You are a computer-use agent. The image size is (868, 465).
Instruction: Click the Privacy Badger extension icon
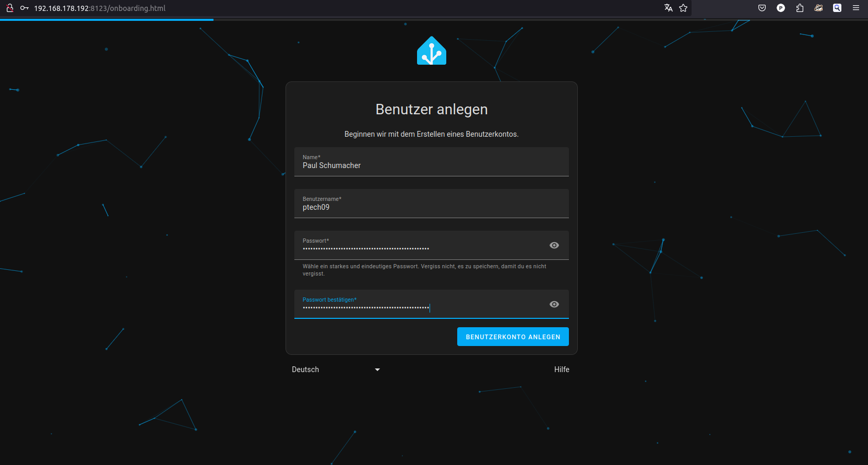point(818,8)
